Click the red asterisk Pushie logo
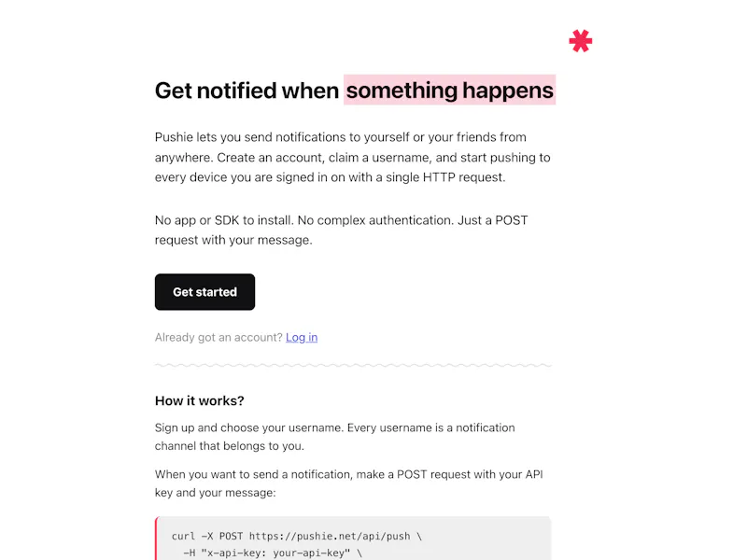The height and width of the screenshot is (560, 747). tap(580, 41)
